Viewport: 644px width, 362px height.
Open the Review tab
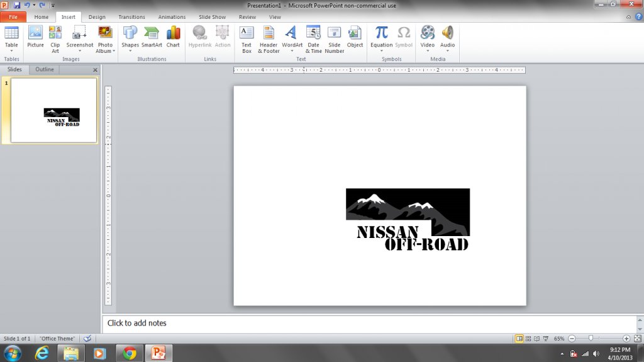[247, 17]
